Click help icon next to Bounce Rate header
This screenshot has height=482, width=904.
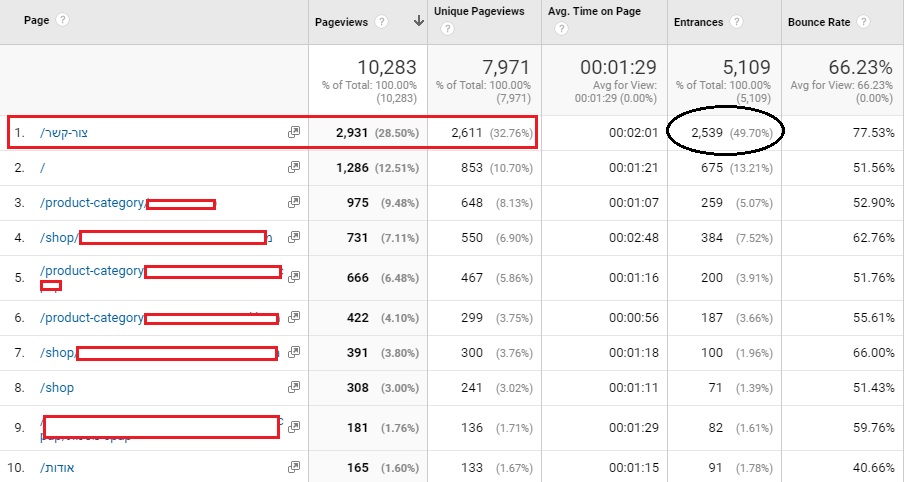tap(863, 21)
